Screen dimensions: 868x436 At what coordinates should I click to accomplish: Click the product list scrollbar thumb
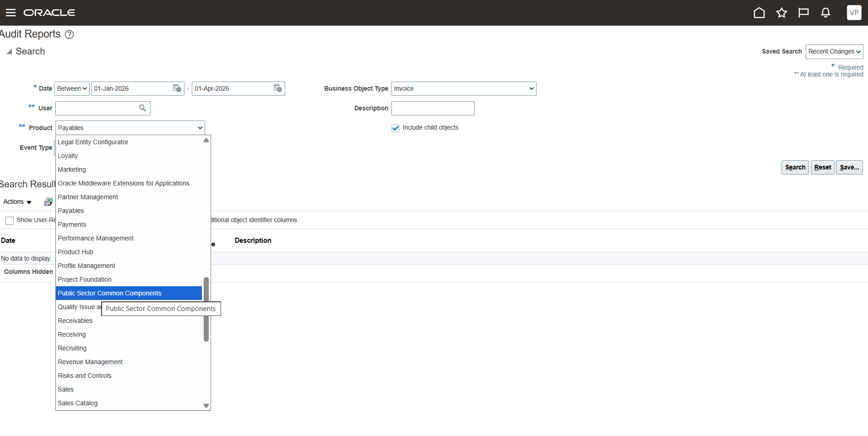coord(206,309)
